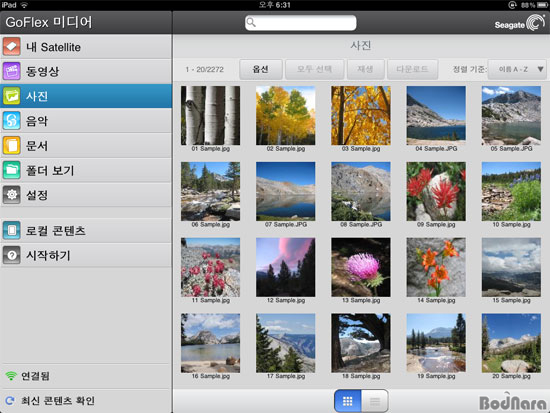The width and height of the screenshot is (550, 413).
Task: Open 설정 settings gear icon
Action: point(12,195)
